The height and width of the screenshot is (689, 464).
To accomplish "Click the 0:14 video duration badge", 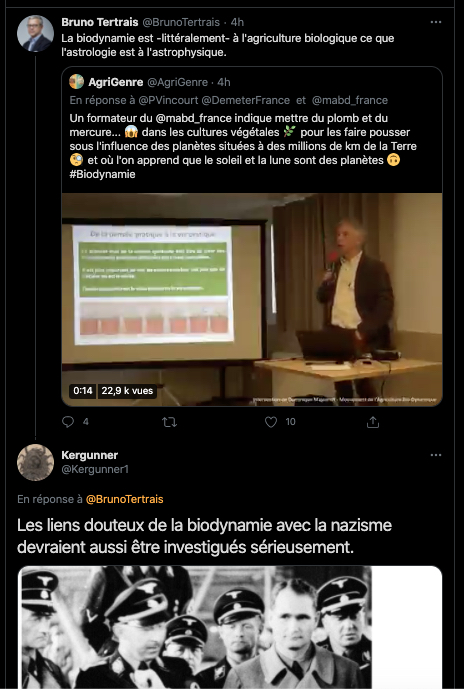I will pyautogui.click(x=83, y=391).
